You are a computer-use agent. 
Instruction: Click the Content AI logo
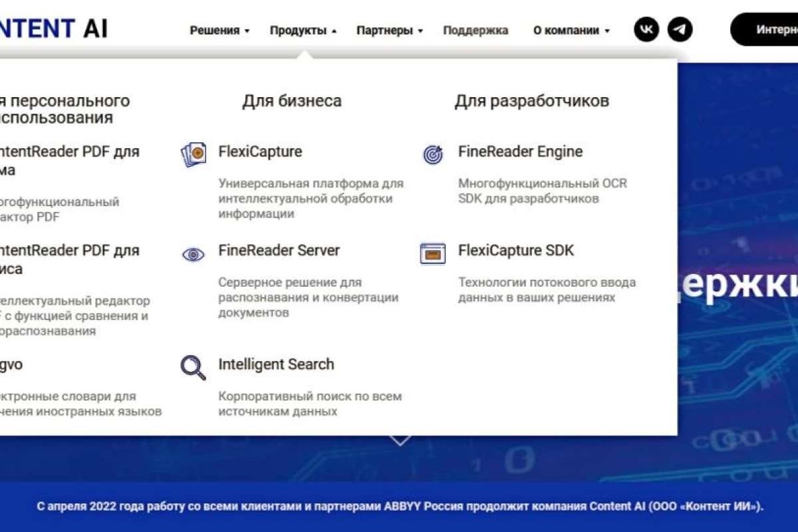pos(53,29)
